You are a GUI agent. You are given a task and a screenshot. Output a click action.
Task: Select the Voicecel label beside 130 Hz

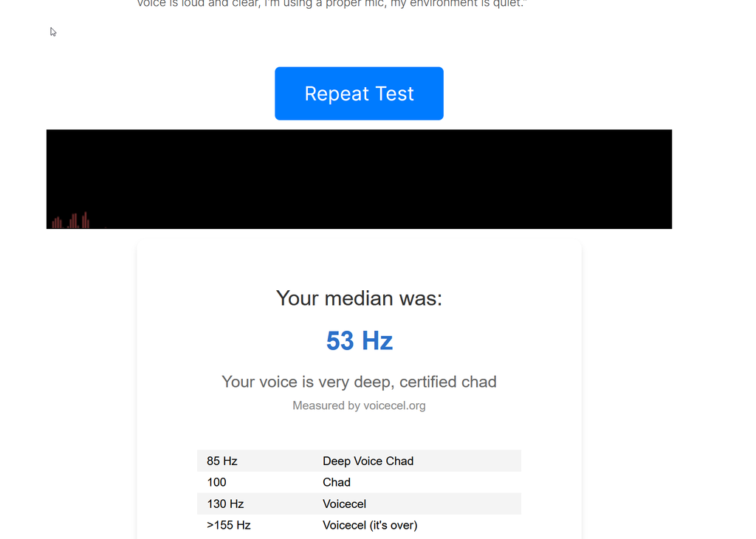344,504
